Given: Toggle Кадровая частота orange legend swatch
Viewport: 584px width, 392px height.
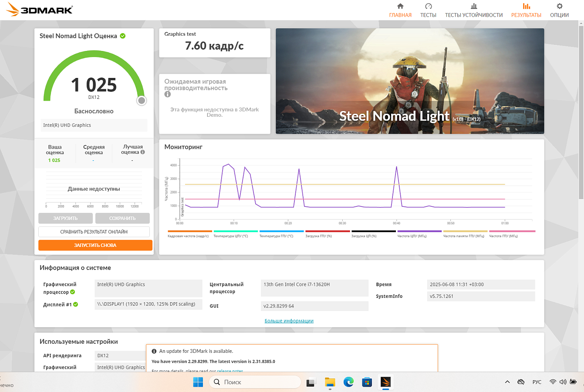Looking at the screenshot, I should [190, 231].
